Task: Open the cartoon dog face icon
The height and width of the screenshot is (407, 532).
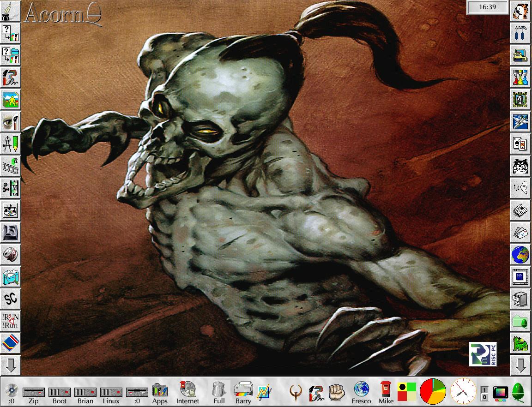Action: point(520,166)
